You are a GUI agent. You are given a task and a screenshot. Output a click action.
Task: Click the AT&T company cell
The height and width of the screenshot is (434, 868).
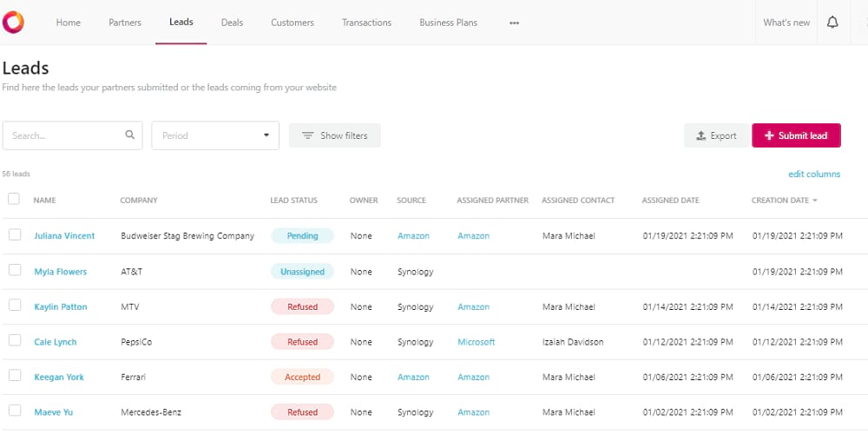(132, 272)
